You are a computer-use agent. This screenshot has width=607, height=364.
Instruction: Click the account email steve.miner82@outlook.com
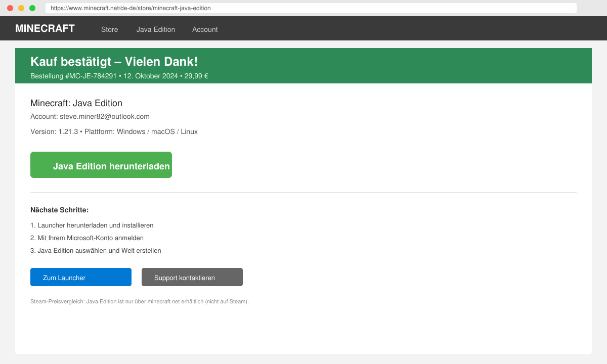coord(105,116)
